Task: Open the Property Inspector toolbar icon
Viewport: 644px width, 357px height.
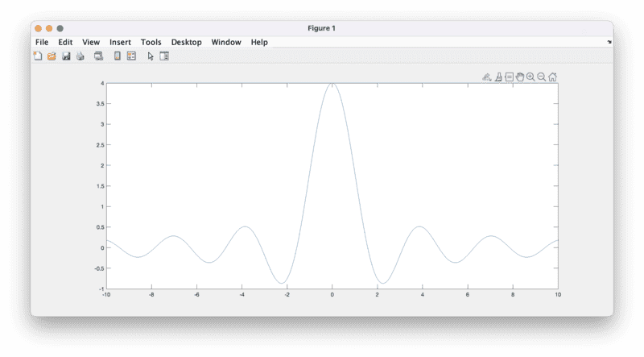Action: [x=164, y=56]
